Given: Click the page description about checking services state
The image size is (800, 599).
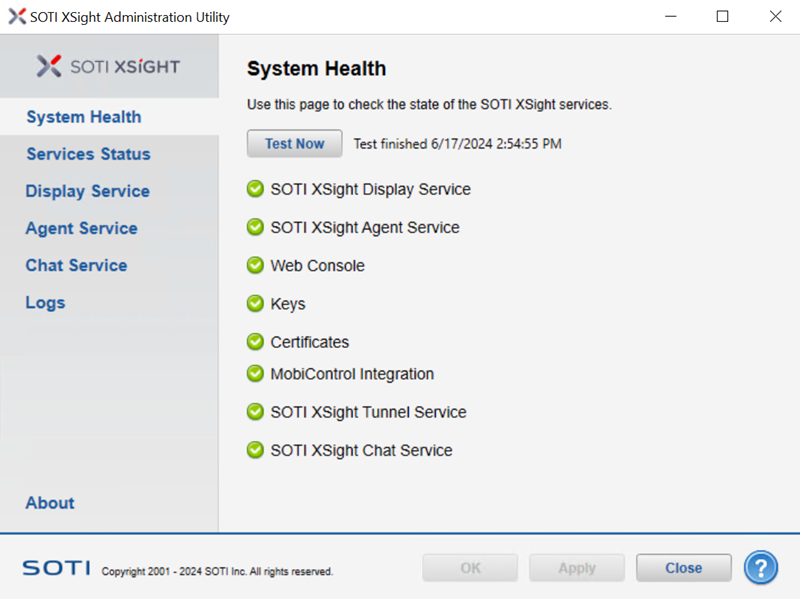Looking at the screenshot, I should point(429,105).
